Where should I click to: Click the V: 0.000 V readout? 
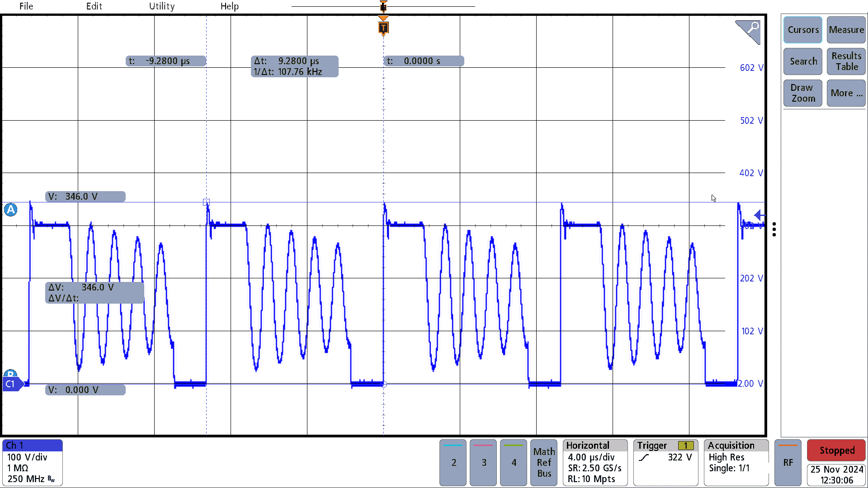[x=85, y=390]
